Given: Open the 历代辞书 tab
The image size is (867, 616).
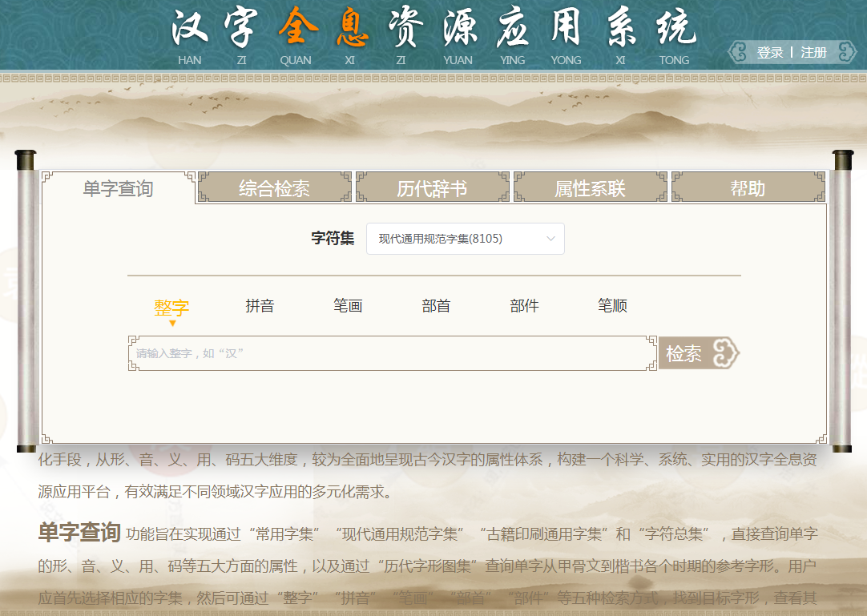Looking at the screenshot, I should (432, 187).
